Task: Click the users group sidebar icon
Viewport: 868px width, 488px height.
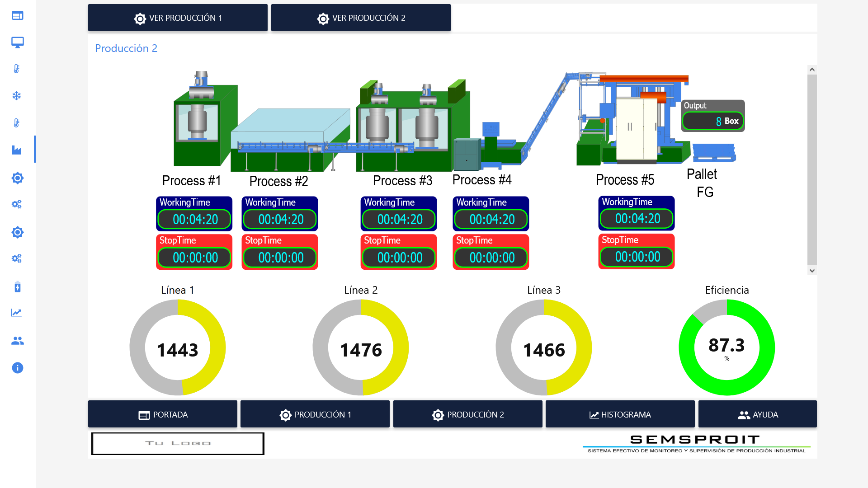Action: click(17, 341)
